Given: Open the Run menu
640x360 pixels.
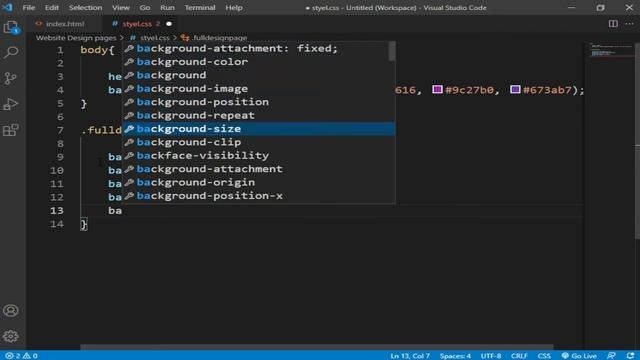Looking at the screenshot, I should 167,7.
